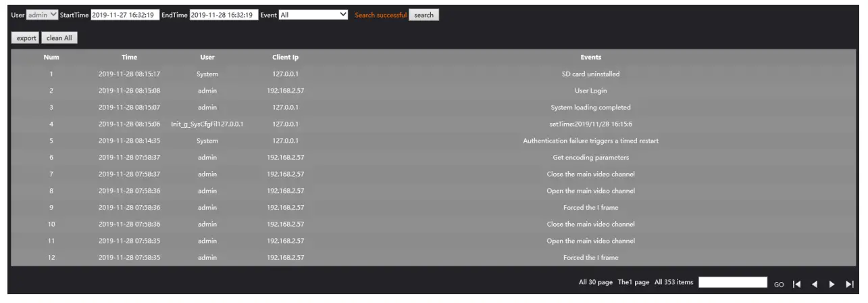Viewport: 868px width, 303px height.
Task: Click the User column header
Action: 207,57
